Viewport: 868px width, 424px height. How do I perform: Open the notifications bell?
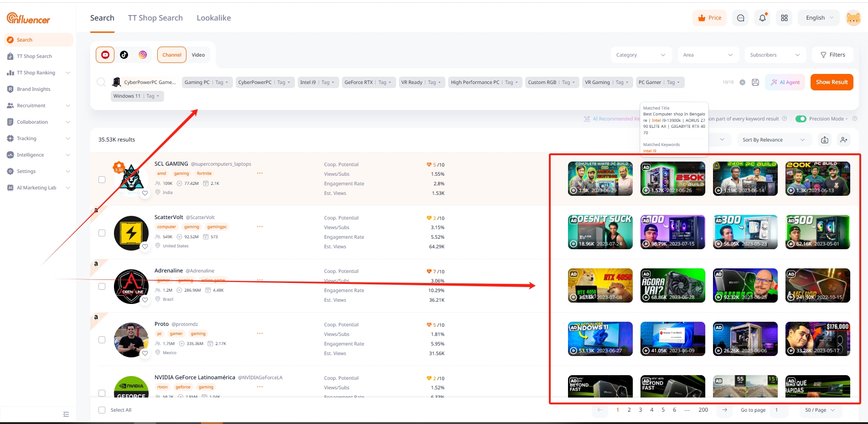tap(762, 18)
